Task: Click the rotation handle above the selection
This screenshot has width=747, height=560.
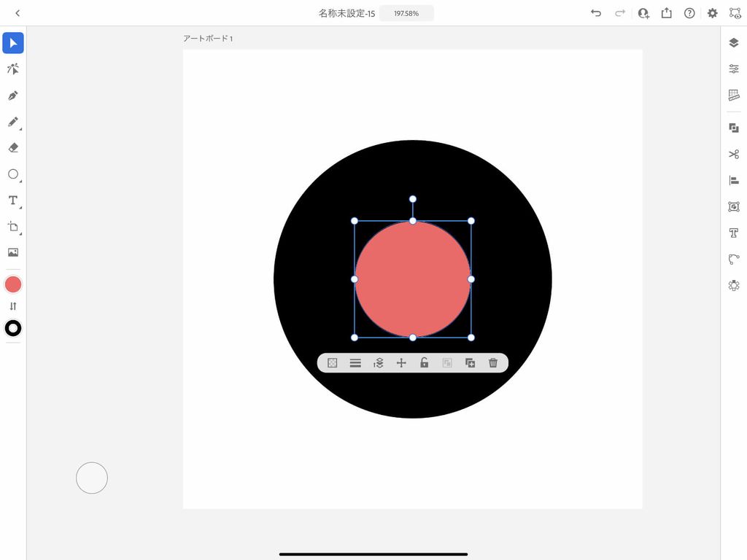Action: point(413,199)
